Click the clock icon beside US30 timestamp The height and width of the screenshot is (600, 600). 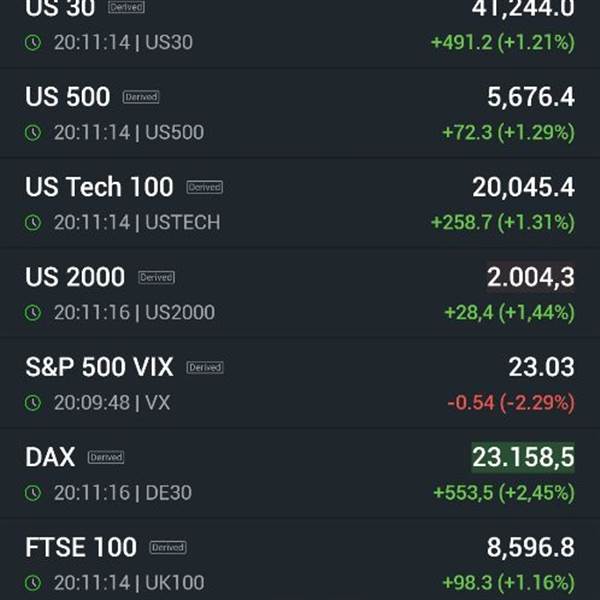click(x=33, y=42)
